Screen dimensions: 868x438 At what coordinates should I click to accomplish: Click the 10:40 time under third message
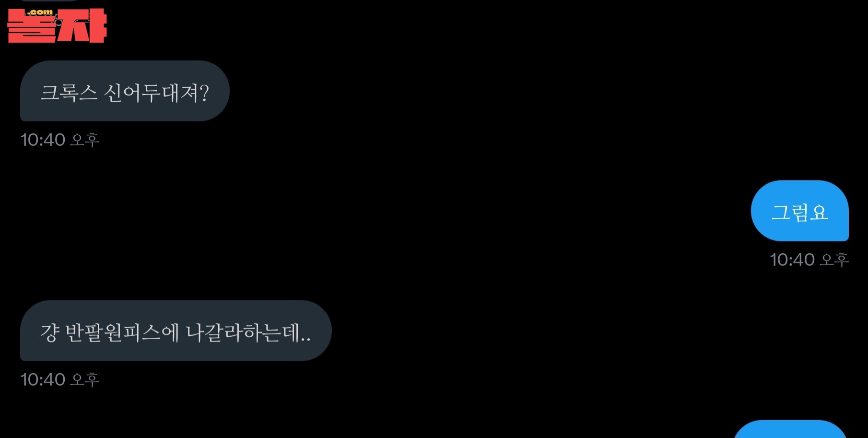click(x=43, y=379)
